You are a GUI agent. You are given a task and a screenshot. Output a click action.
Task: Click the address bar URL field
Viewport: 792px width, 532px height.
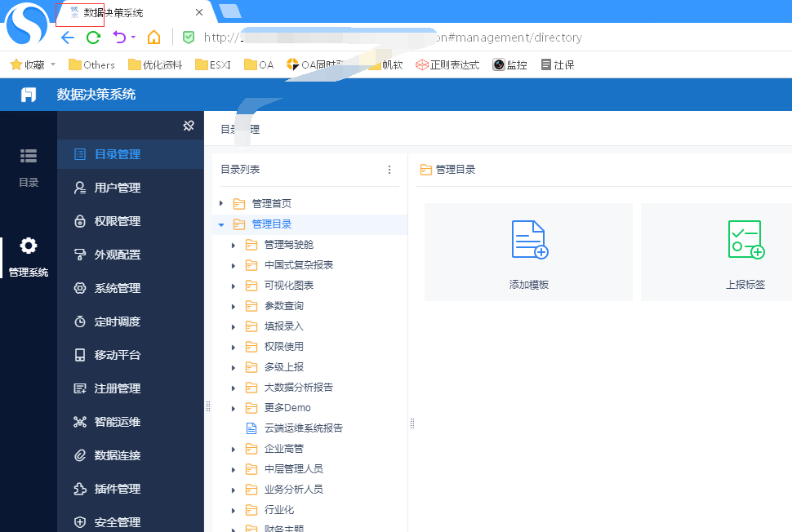(x=393, y=38)
